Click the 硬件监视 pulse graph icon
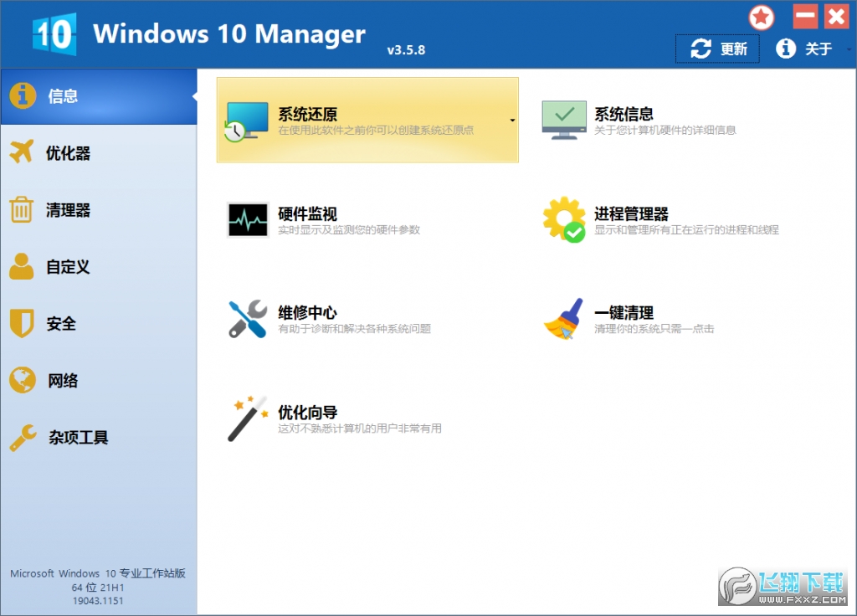This screenshot has height=616, width=857. click(248, 220)
